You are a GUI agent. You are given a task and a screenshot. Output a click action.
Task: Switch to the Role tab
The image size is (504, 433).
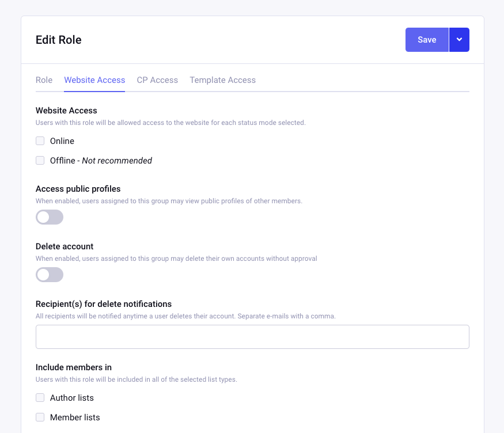(x=44, y=80)
